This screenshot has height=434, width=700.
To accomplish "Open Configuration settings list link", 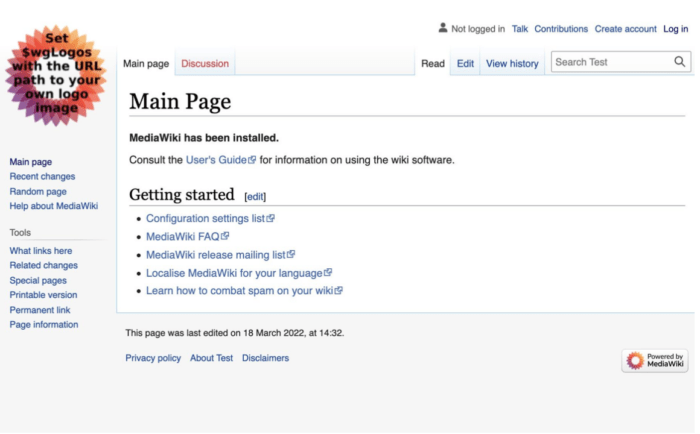I will [210, 218].
